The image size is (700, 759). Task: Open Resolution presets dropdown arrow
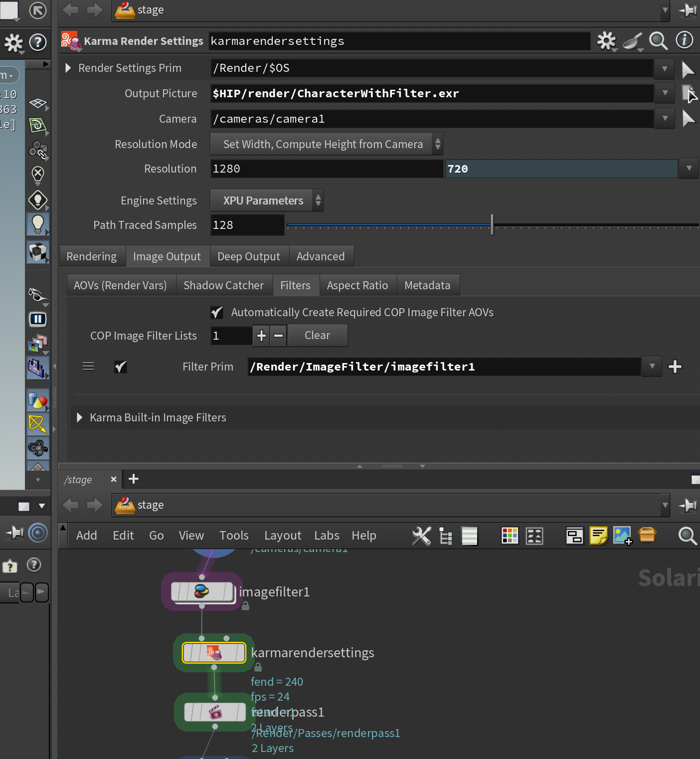689,169
